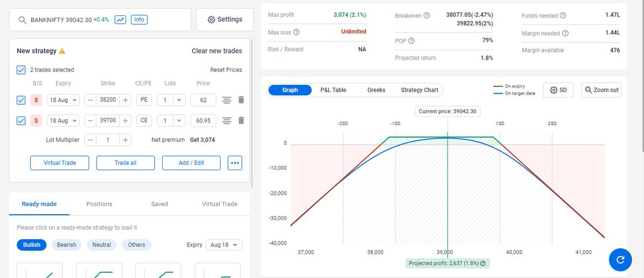The width and height of the screenshot is (644, 278).
Task: Decrease strike of the 39700 trade
Action: (91, 121)
